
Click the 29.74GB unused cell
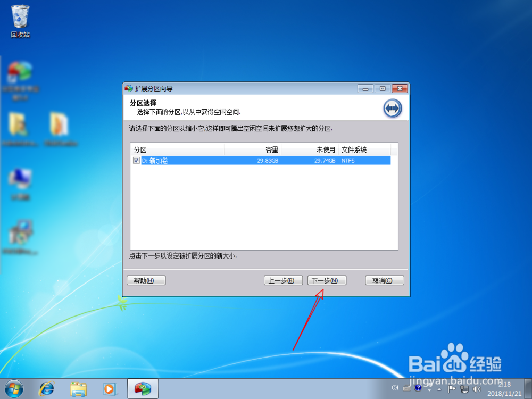(x=325, y=161)
